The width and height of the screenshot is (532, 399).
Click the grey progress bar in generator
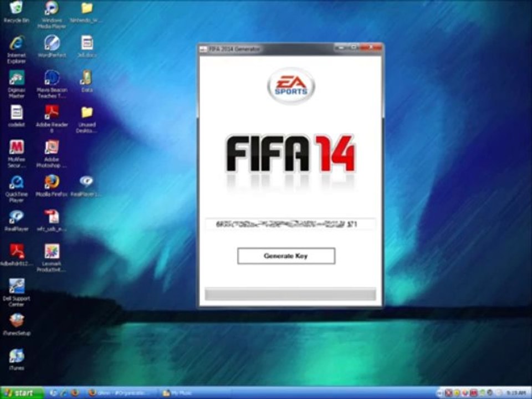tap(290, 294)
